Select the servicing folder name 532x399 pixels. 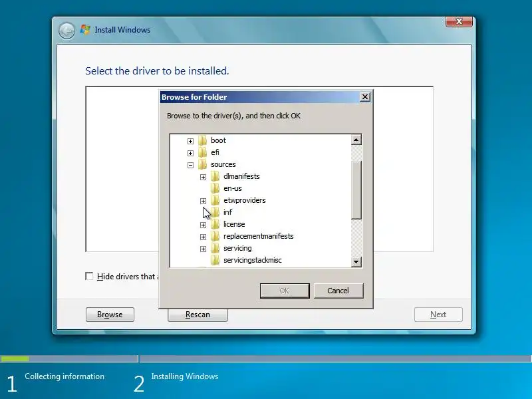(x=237, y=248)
